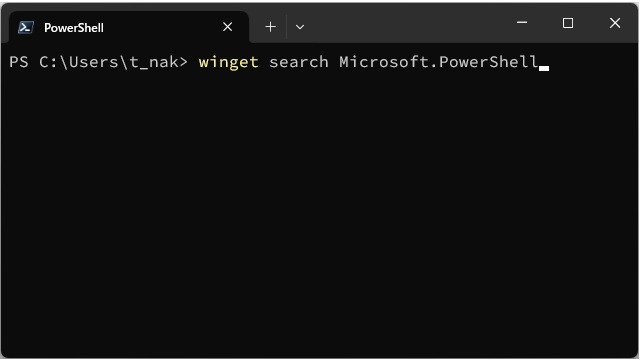Click the greater-than prompt symbol

[183, 62]
